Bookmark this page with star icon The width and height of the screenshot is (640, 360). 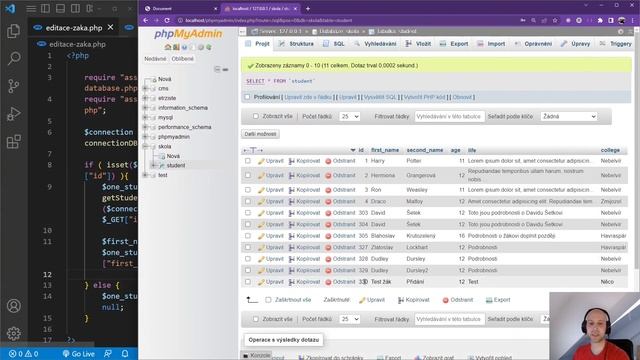pos(555,20)
